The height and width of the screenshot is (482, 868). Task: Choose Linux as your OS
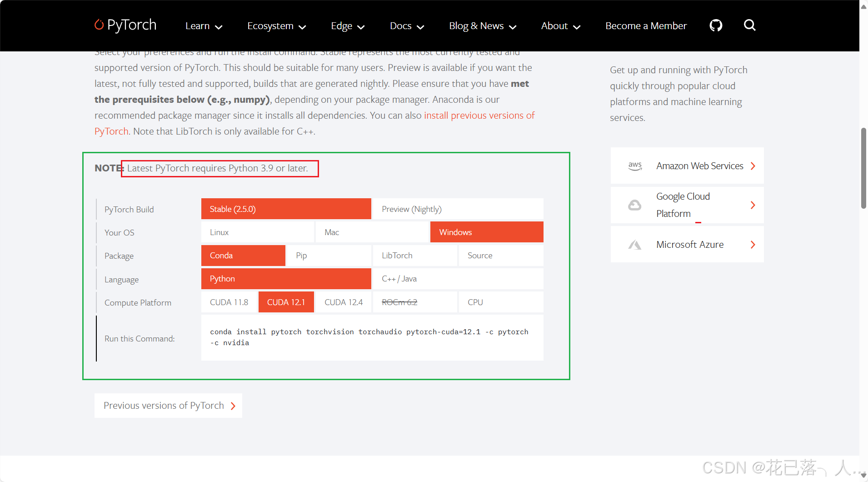258,232
